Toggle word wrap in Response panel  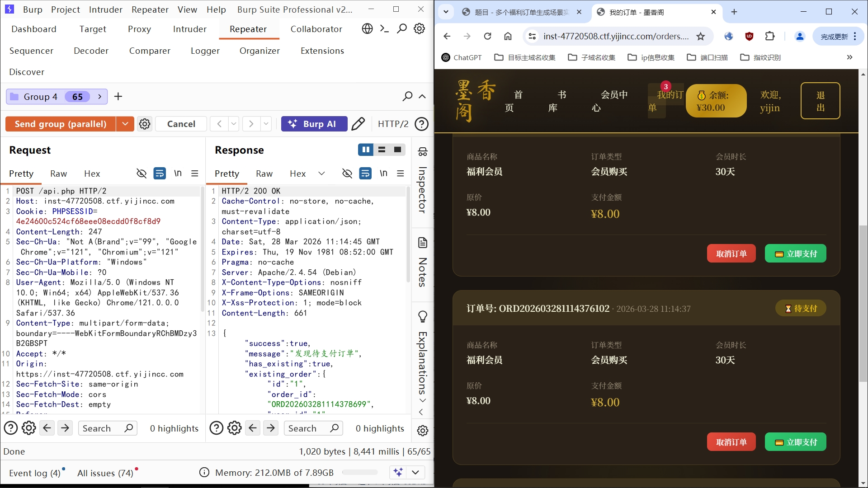point(365,174)
